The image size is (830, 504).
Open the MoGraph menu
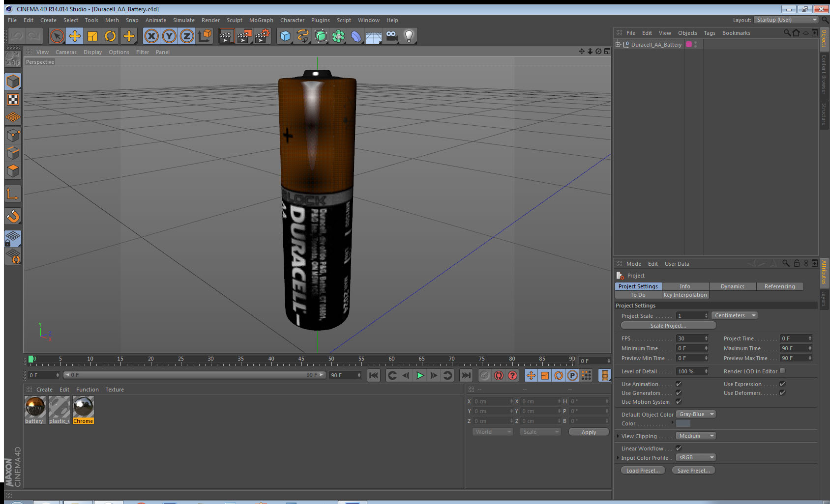click(261, 20)
